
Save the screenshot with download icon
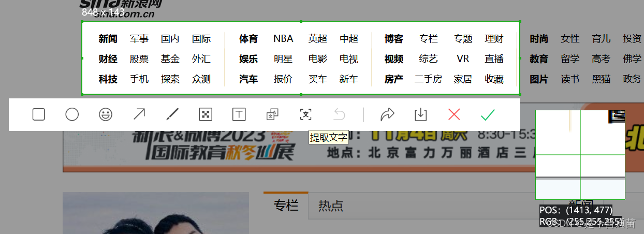[421, 114]
